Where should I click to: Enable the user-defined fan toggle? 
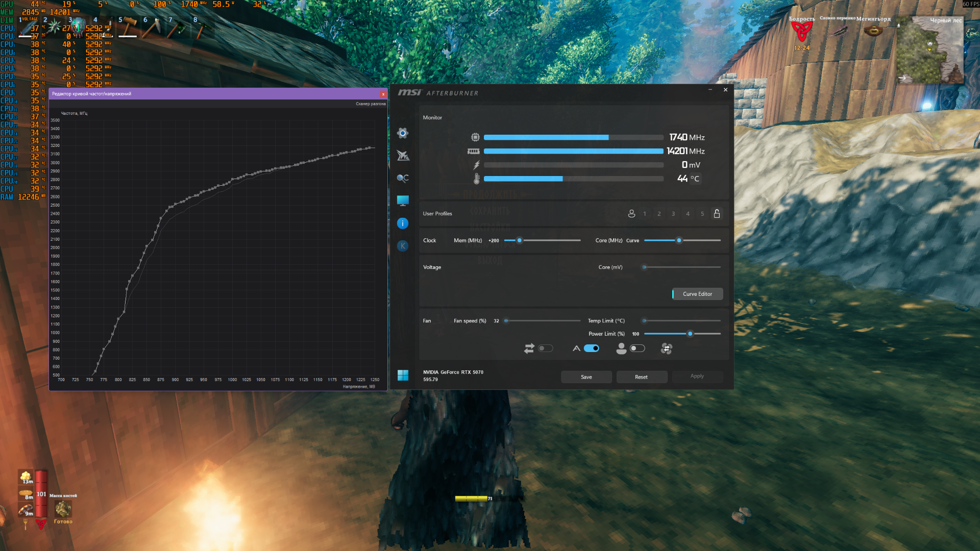click(637, 348)
